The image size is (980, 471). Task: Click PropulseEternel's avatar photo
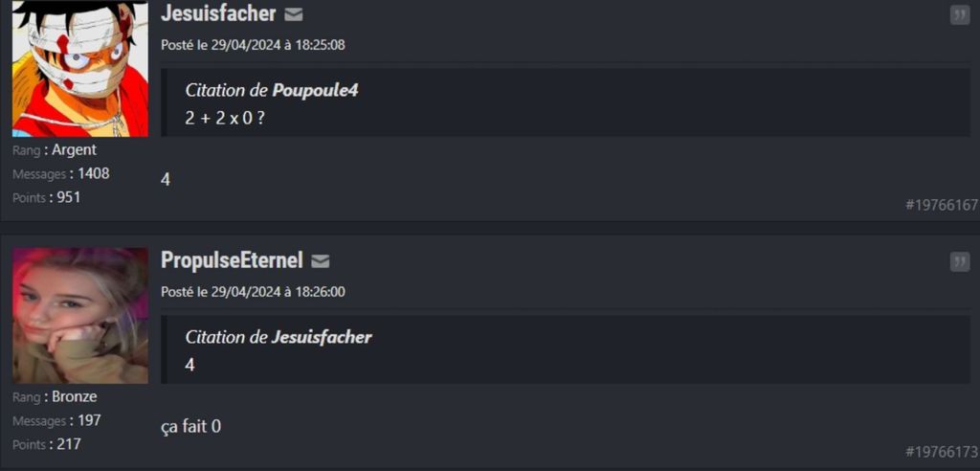80,316
